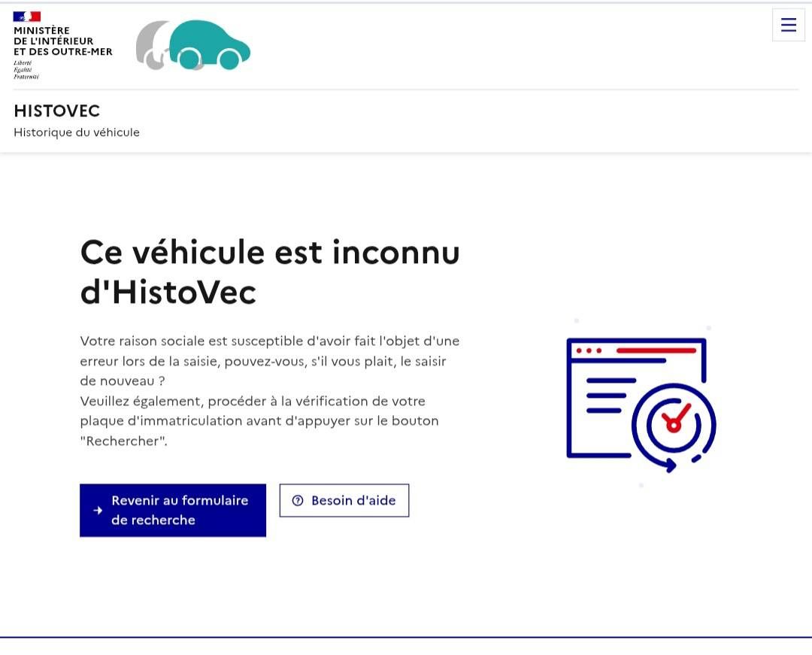Click the HISTOVEC site title
Viewport: 812px width, 655px height.
click(x=57, y=111)
